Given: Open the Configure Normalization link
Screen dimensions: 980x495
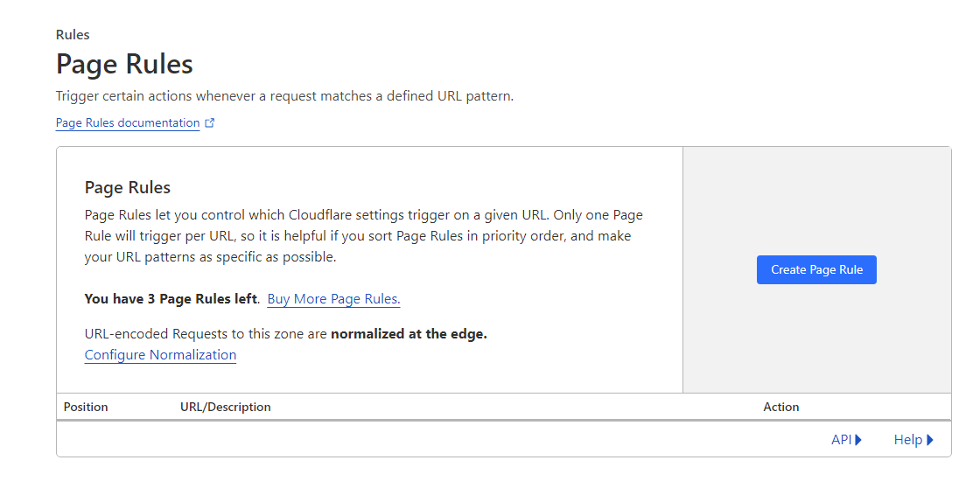Looking at the screenshot, I should tap(160, 355).
